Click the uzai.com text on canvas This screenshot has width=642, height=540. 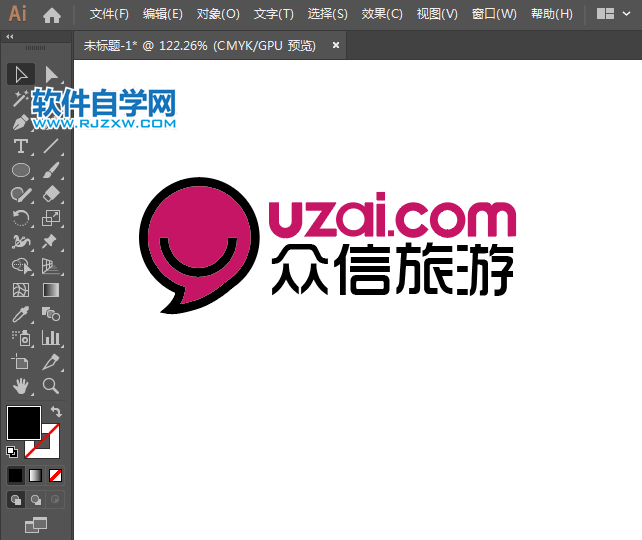(392, 215)
